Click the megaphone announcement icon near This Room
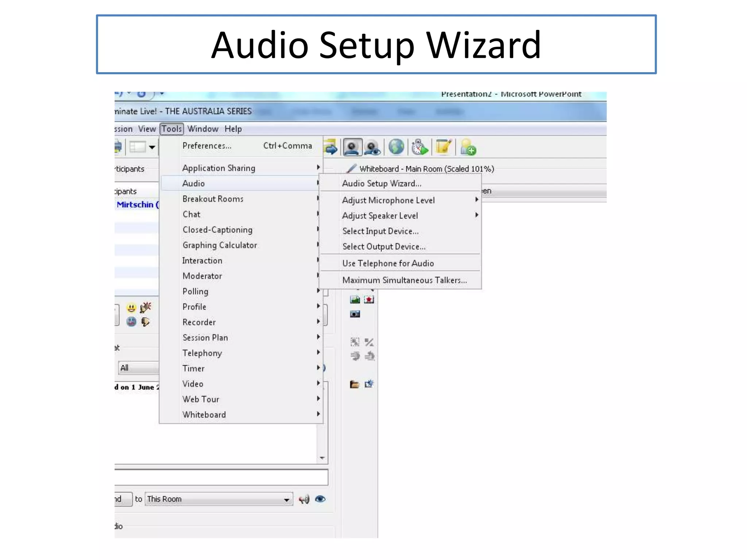The width and height of the screenshot is (747, 560). point(304,499)
